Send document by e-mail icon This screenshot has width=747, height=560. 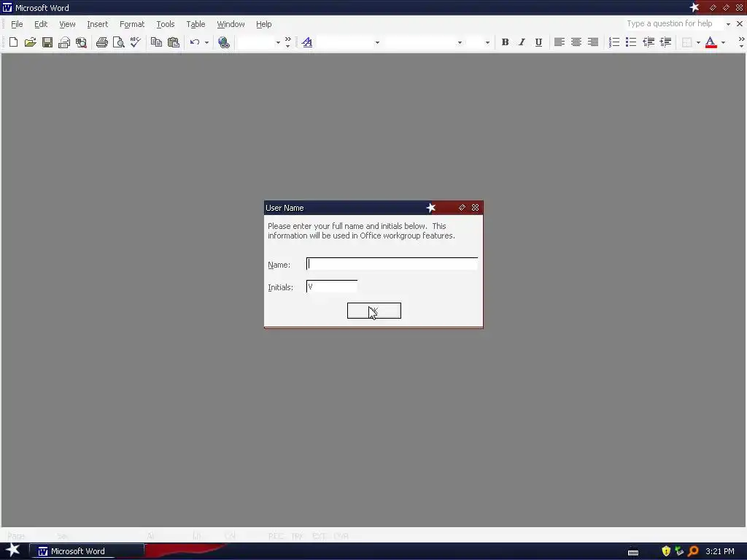point(64,42)
